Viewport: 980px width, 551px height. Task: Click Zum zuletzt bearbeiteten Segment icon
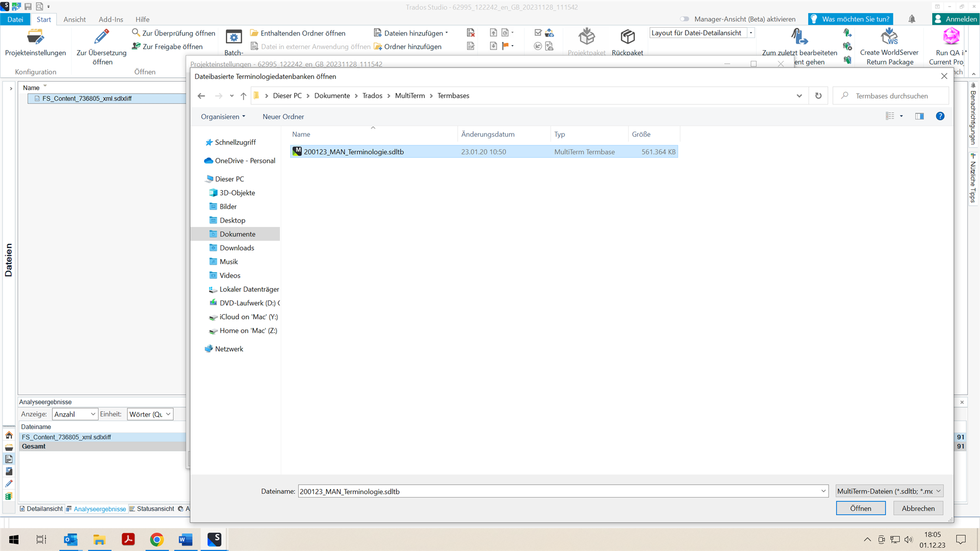(799, 36)
